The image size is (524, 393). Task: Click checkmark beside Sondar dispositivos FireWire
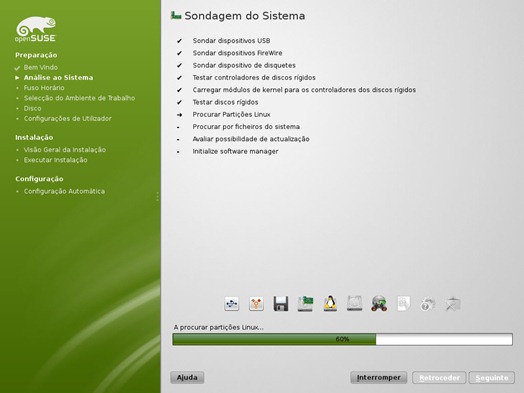click(179, 53)
